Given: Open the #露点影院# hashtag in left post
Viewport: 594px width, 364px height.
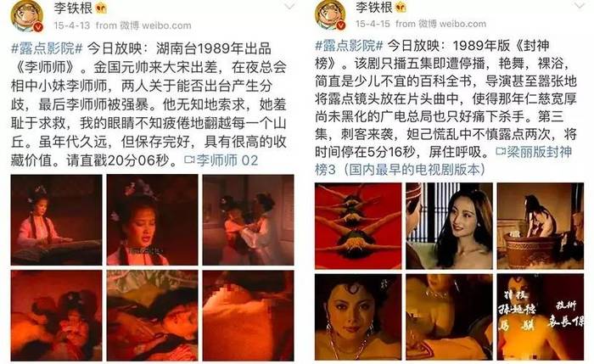Looking at the screenshot, I should click(x=47, y=48).
